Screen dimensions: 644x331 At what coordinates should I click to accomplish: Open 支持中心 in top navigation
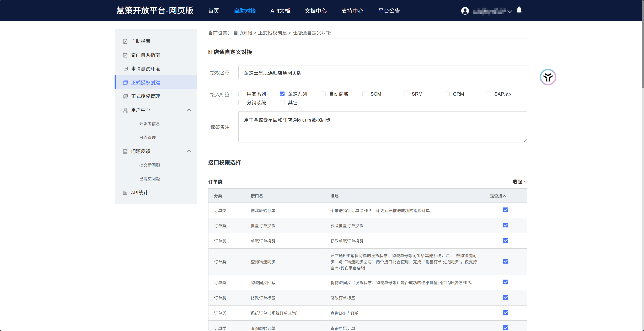coord(352,11)
